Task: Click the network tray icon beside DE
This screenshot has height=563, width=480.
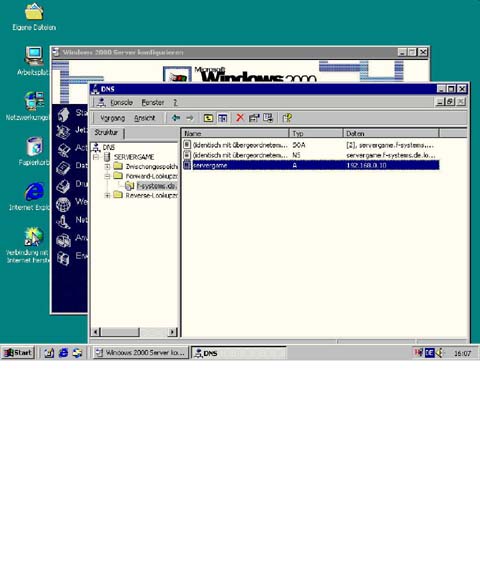Action: pyautogui.click(x=418, y=353)
